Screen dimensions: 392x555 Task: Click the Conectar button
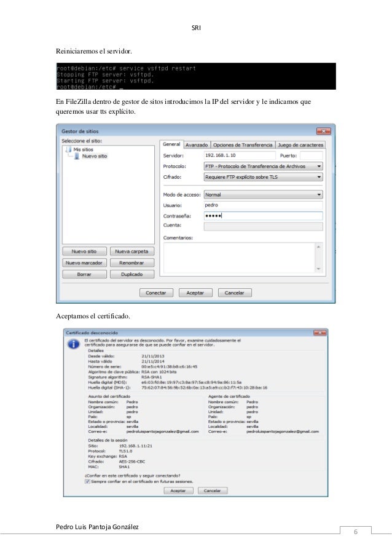tap(156, 293)
